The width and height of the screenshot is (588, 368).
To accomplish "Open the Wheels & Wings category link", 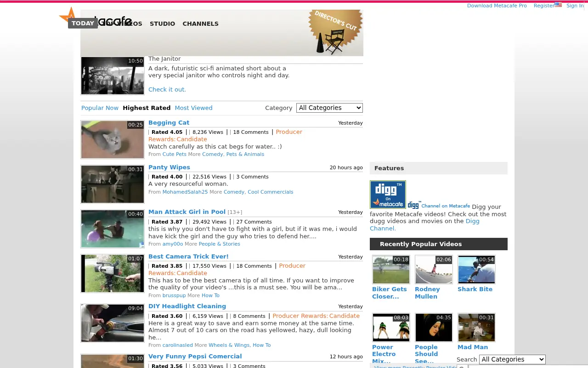I will pyautogui.click(x=229, y=345).
